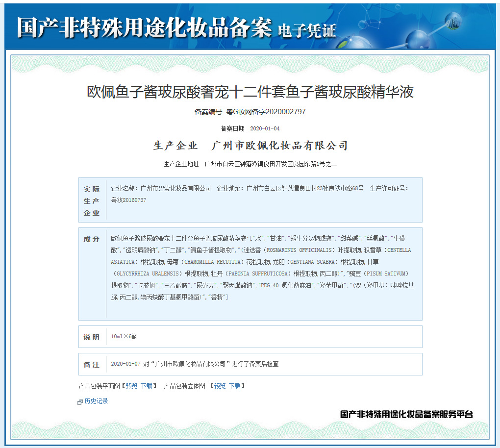Click ingredient GLYCYRRHIZA URALENSIS text
The image size is (500, 448).
tap(148, 274)
